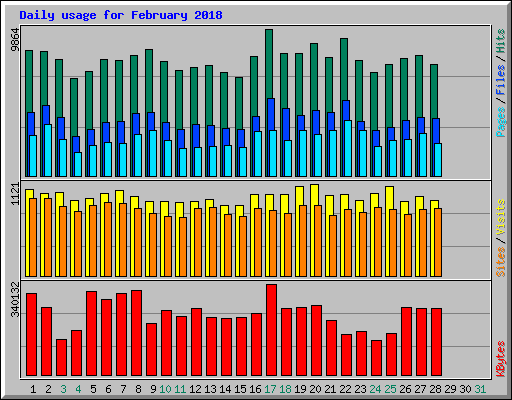Click the orange sites bar for day 11
This screenshot has width=512, height=400.
point(183,247)
